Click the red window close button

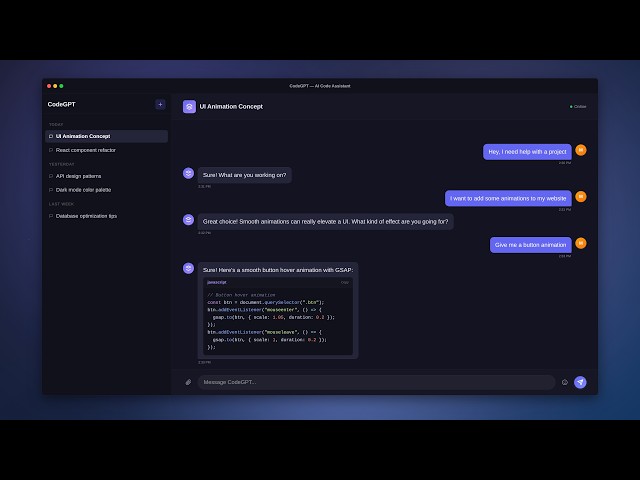(x=49, y=86)
